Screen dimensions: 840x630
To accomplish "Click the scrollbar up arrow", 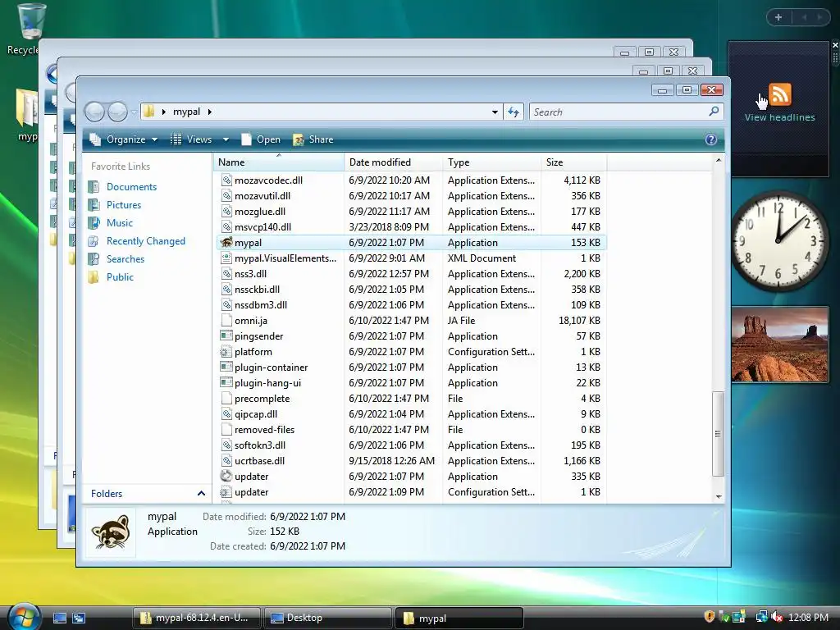I will coord(719,160).
